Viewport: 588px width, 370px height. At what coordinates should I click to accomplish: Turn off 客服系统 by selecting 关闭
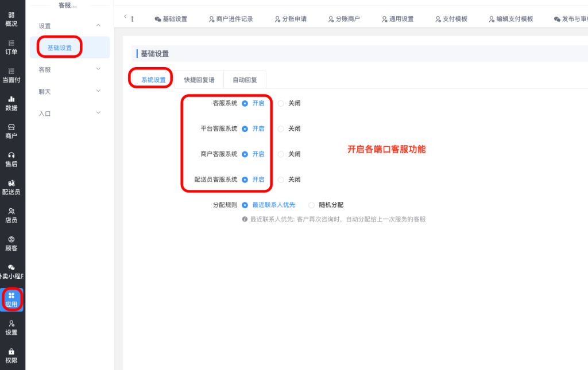pos(281,104)
